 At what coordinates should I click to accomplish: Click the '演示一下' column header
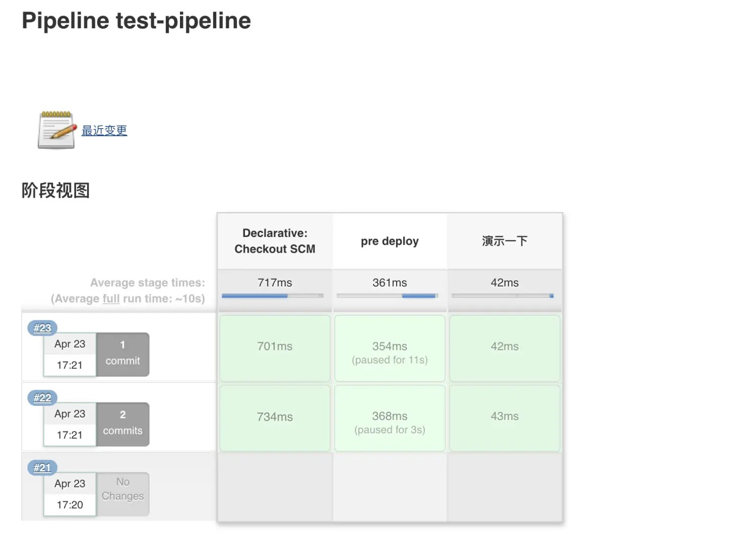(x=504, y=241)
